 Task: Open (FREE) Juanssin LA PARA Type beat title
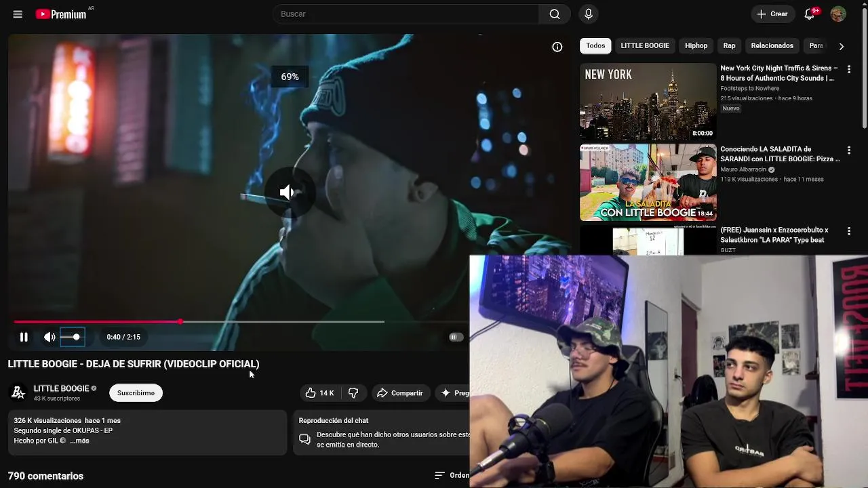click(x=774, y=235)
